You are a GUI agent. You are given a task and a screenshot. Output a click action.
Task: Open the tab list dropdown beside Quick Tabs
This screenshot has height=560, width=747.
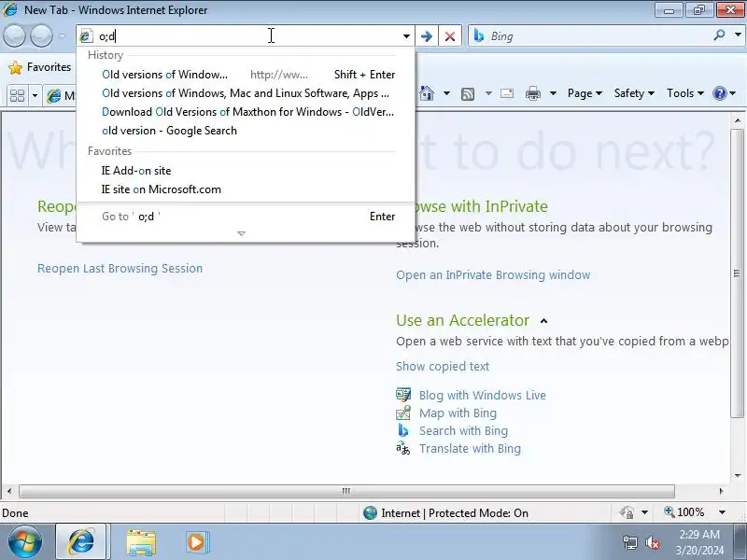(35, 95)
